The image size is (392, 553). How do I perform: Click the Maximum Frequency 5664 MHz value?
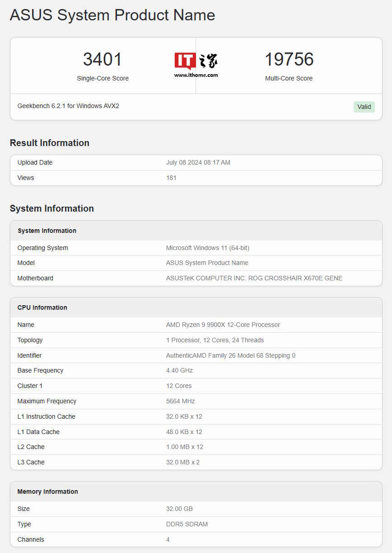point(181,401)
